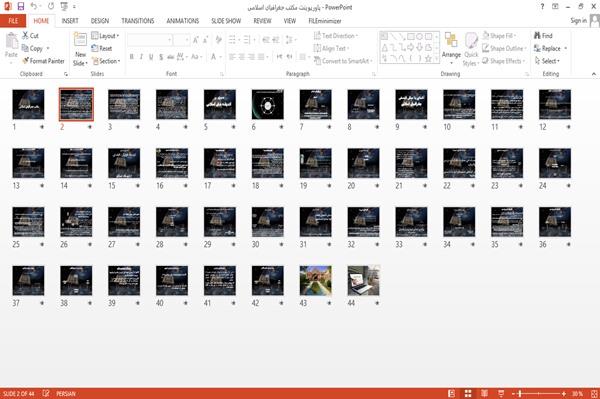Toggle Italic formatting

(x=141, y=57)
